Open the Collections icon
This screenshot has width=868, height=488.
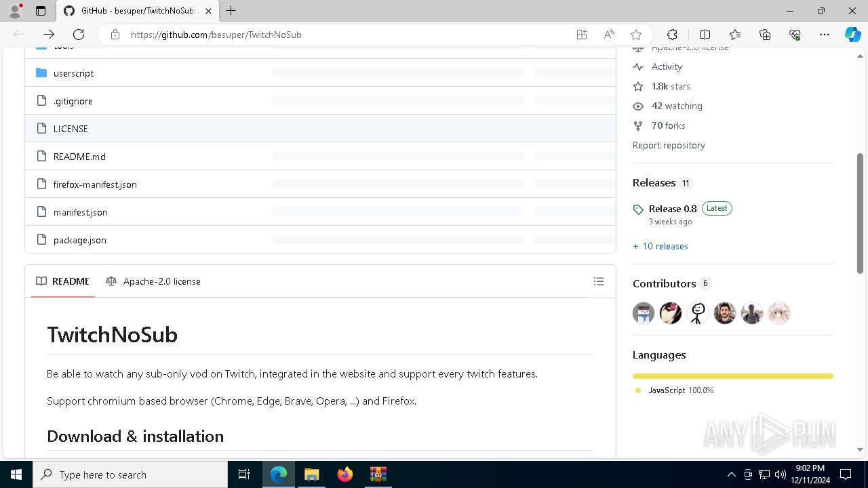765,35
